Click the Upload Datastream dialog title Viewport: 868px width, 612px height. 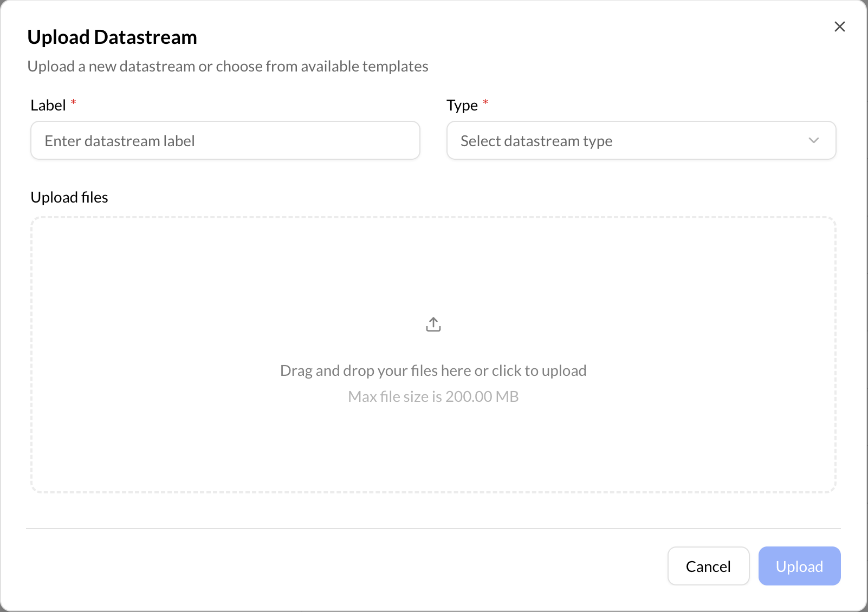click(x=112, y=37)
